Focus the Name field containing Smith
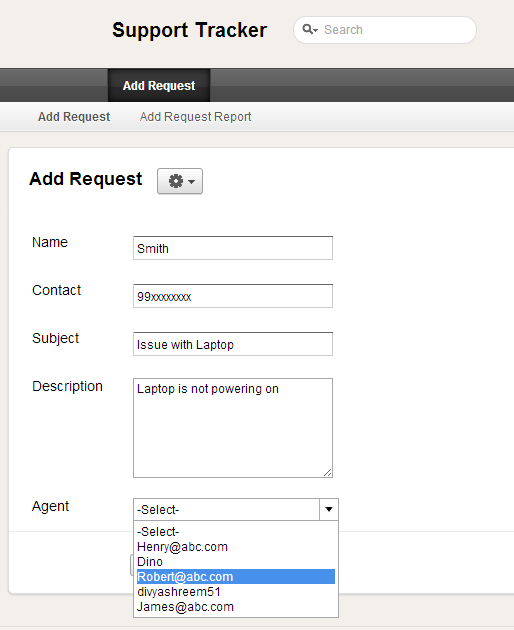514x630 pixels. coord(233,248)
